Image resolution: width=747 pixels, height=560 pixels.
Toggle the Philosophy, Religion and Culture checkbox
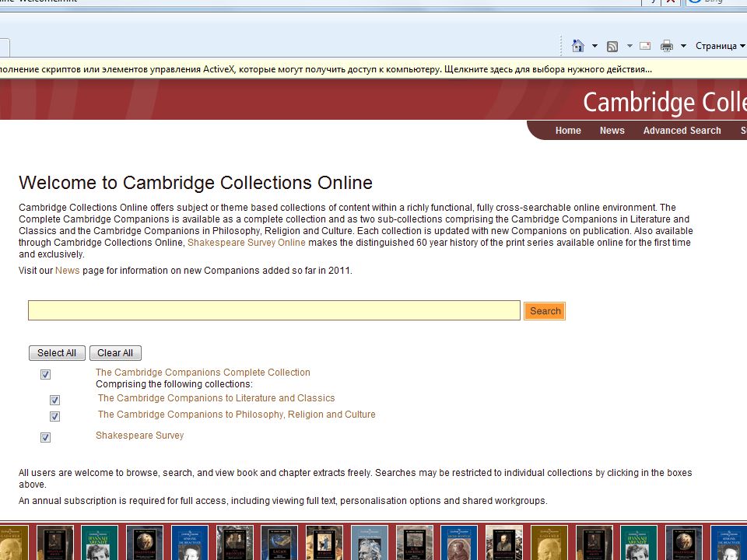tap(54, 416)
